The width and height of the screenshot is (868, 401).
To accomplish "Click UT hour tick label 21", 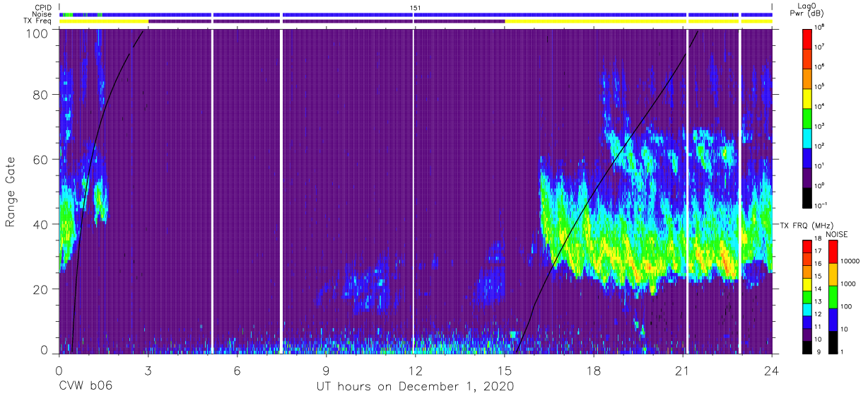I will (x=682, y=369).
